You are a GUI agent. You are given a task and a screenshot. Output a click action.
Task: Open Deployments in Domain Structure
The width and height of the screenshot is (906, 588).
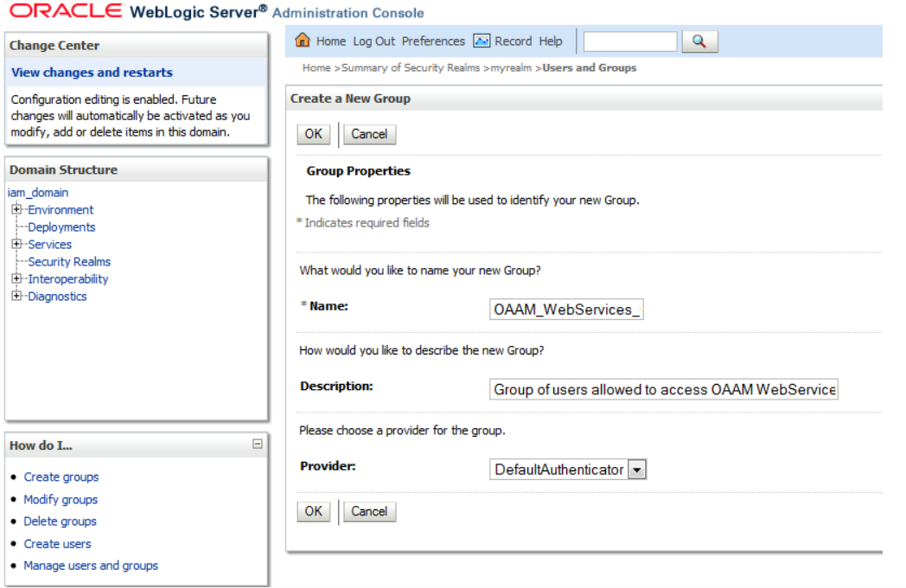click(62, 227)
